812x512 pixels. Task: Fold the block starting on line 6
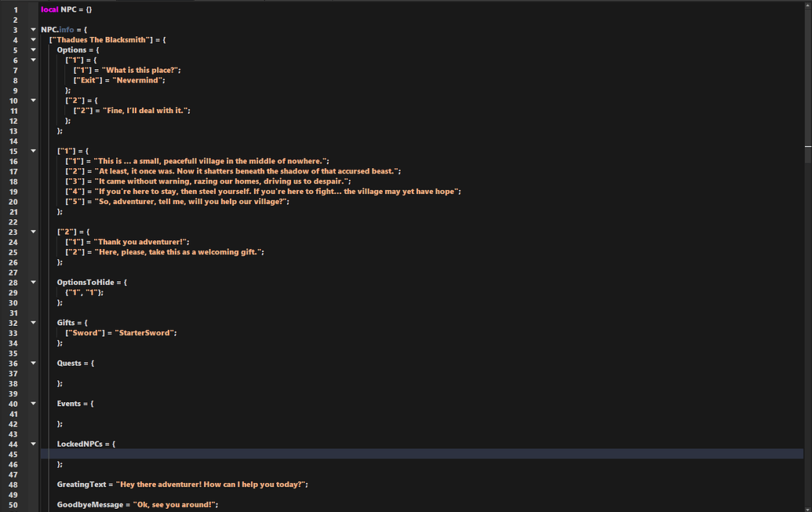pyautogui.click(x=33, y=60)
